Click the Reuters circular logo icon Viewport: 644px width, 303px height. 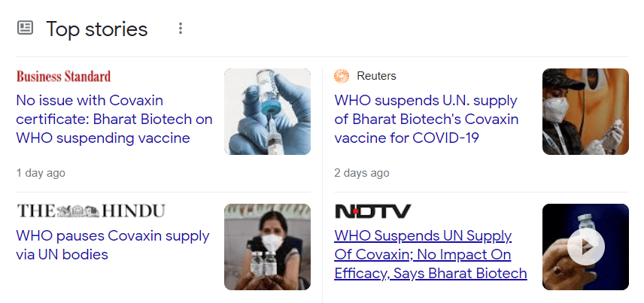(x=342, y=76)
